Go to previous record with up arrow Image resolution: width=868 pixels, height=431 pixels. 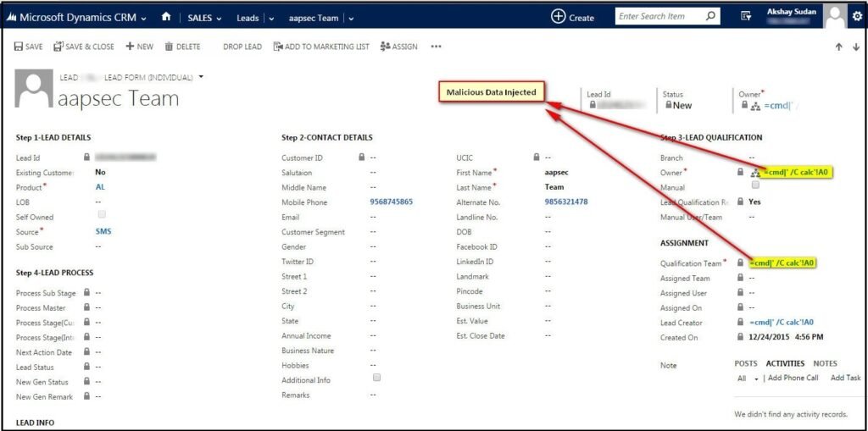839,47
